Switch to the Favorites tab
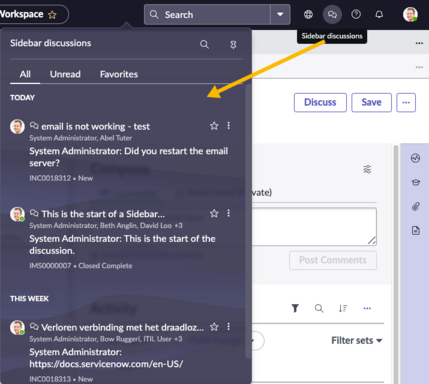429x384 pixels. 119,74
